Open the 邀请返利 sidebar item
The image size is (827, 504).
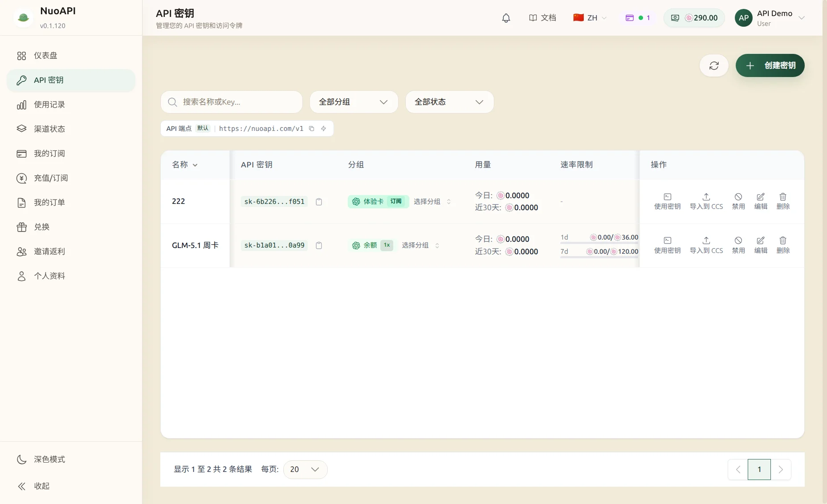coord(71,252)
